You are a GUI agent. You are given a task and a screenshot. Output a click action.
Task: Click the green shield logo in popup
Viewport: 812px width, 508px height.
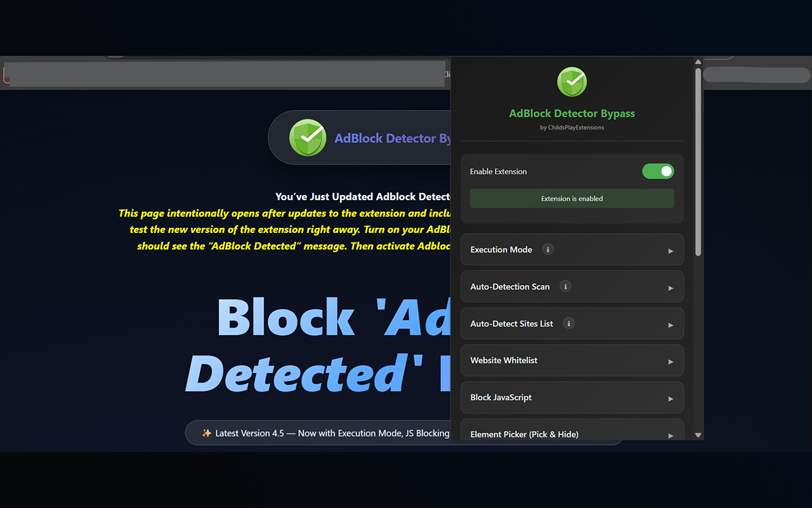tap(572, 82)
